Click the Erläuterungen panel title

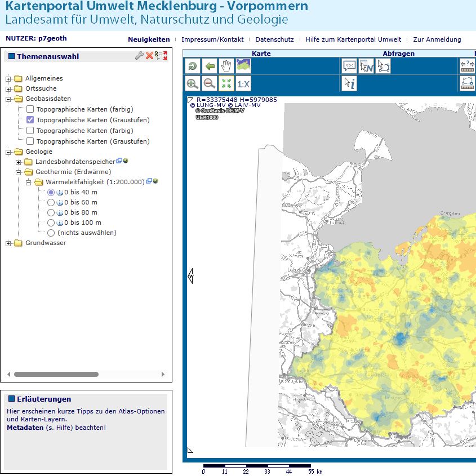(44, 399)
